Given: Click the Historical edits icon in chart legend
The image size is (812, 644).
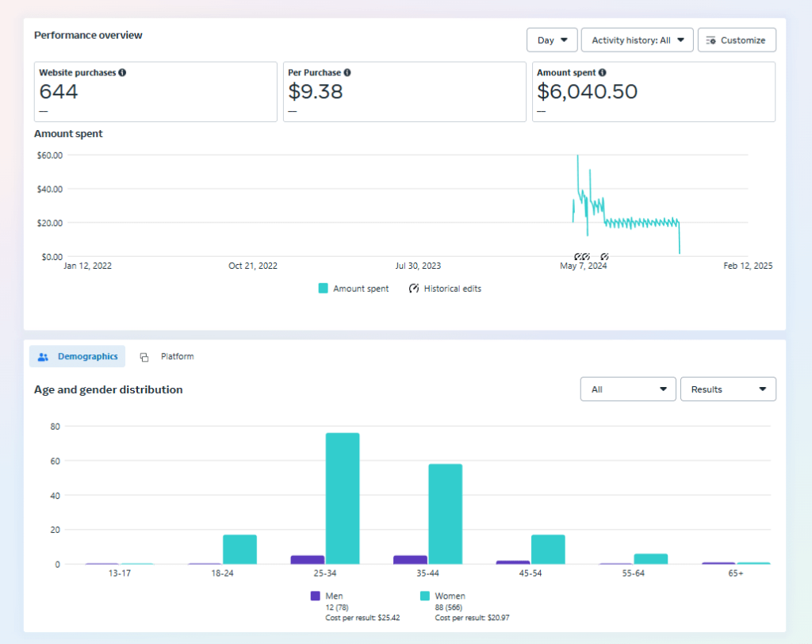Looking at the screenshot, I should pyautogui.click(x=414, y=289).
